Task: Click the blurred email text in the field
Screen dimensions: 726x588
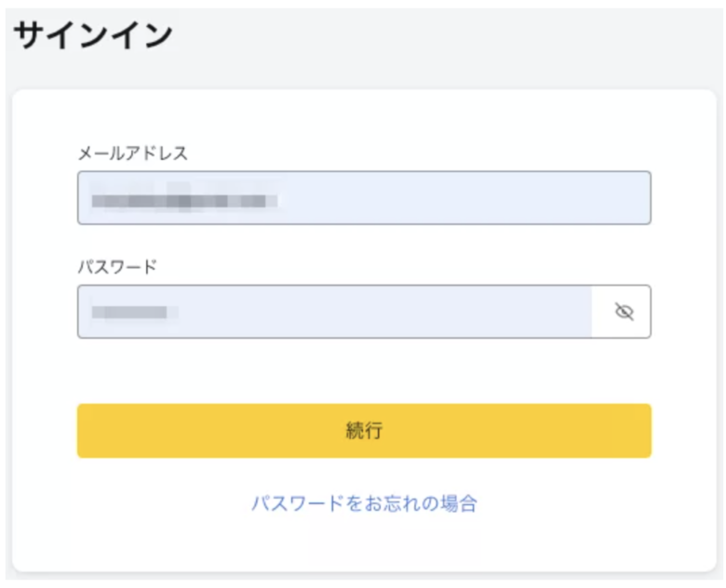Action: 183,200
